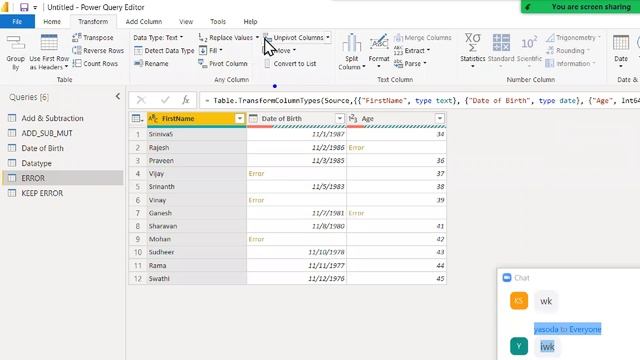Image resolution: width=640 pixels, height=360 pixels.
Task: Open the Data Type: Text dropdown
Action: (x=158, y=38)
